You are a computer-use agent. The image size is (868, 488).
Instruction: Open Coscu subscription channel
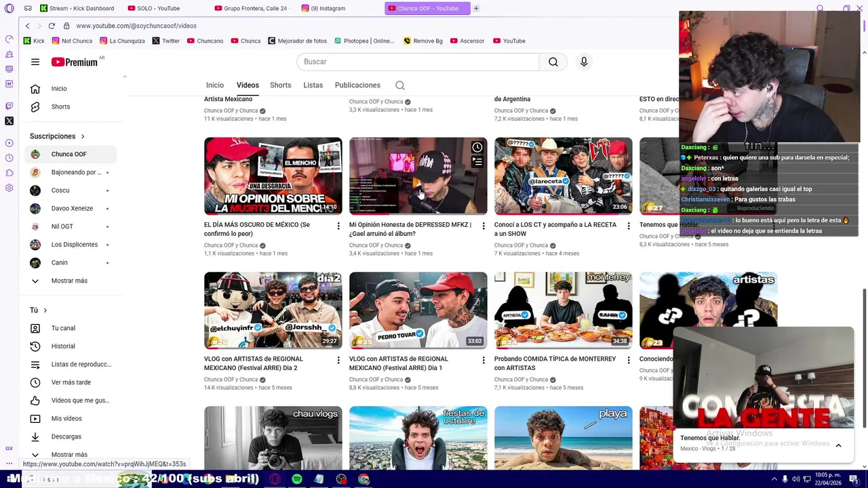[x=71, y=190]
